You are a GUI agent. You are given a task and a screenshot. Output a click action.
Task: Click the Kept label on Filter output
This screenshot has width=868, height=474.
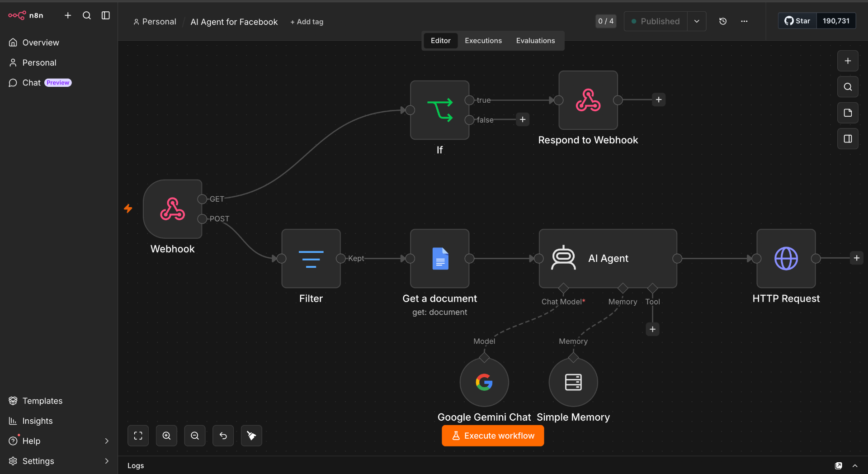pyautogui.click(x=356, y=258)
